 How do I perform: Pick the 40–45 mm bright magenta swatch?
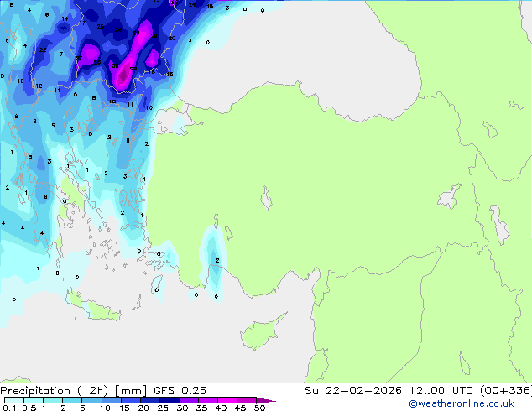[x=227, y=400]
